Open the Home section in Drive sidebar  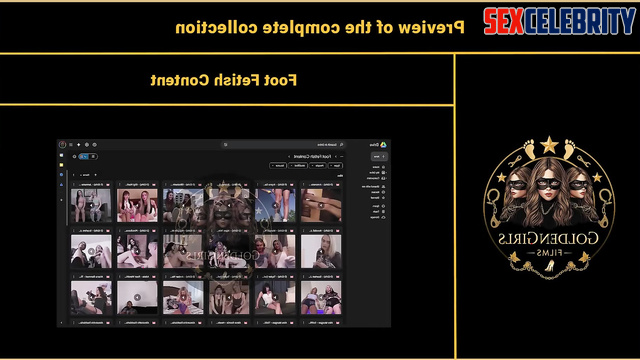click(x=383, y=167)
